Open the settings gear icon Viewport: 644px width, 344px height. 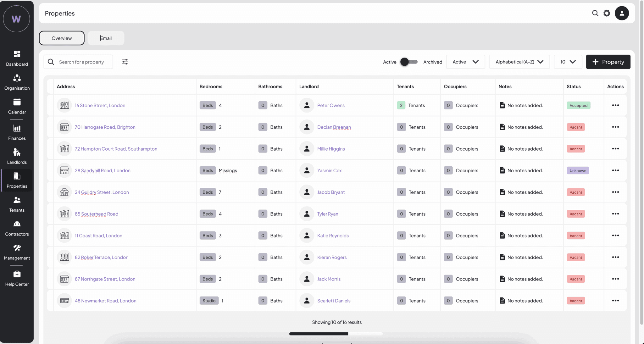[x=607, y=13]
